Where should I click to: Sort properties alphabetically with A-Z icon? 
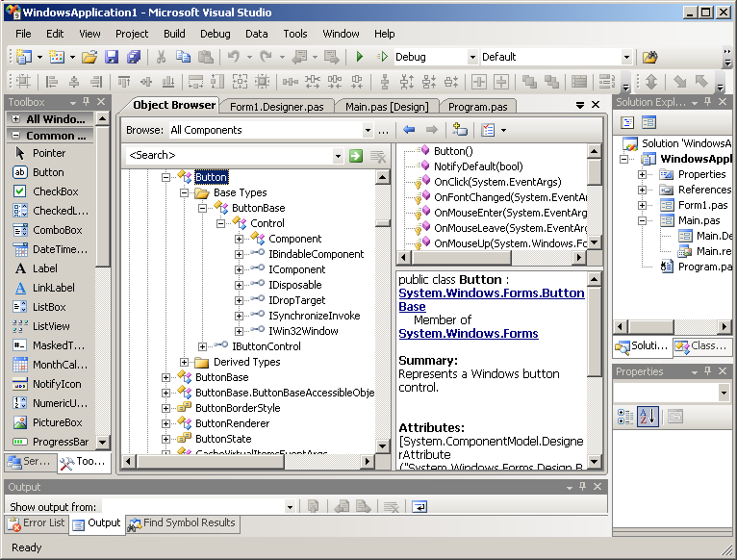click(648, 417)
